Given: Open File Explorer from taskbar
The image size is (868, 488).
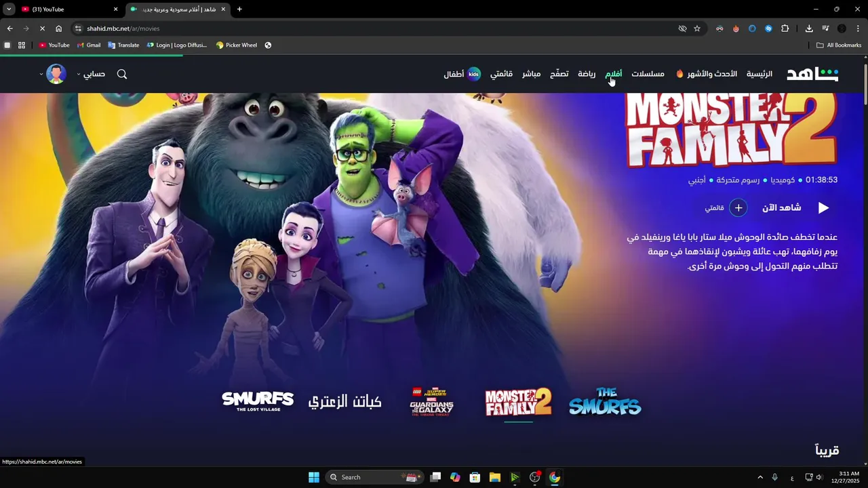Looking at the screenshot, I should pyautogui.click(x=494, y=477).
